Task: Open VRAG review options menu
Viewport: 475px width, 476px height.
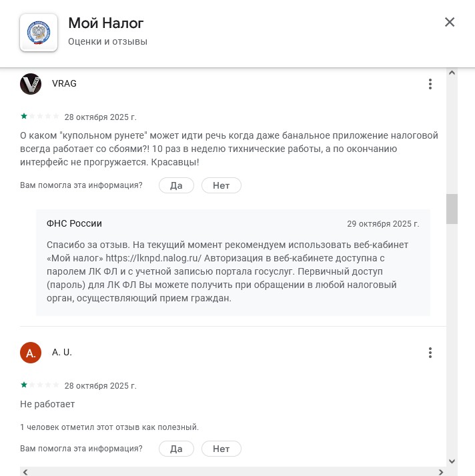Action: [x=430, y=84]
